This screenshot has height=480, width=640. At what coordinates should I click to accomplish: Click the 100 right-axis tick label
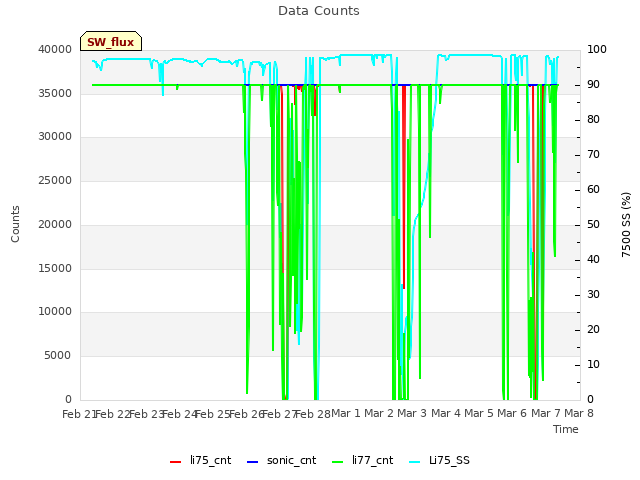click(597, 49)
